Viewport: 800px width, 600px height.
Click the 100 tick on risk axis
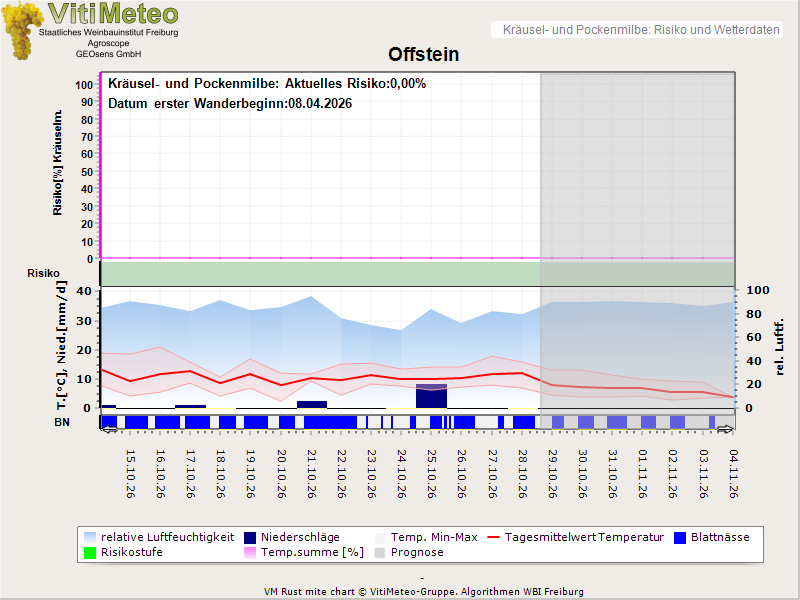click(x=84, y=85)
